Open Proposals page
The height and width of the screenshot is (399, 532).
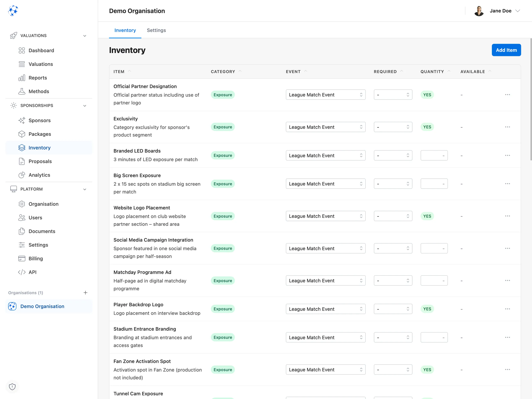(x=49, y=161)
